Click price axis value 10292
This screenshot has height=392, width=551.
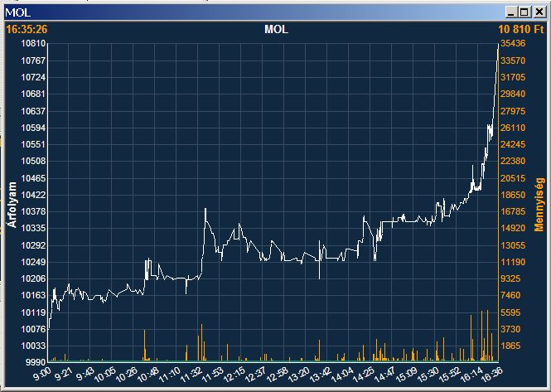coord(33,245)
